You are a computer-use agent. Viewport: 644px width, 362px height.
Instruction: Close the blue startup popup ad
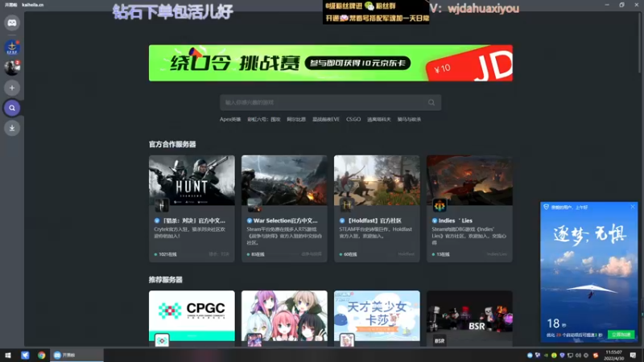(x=633, y=207)
